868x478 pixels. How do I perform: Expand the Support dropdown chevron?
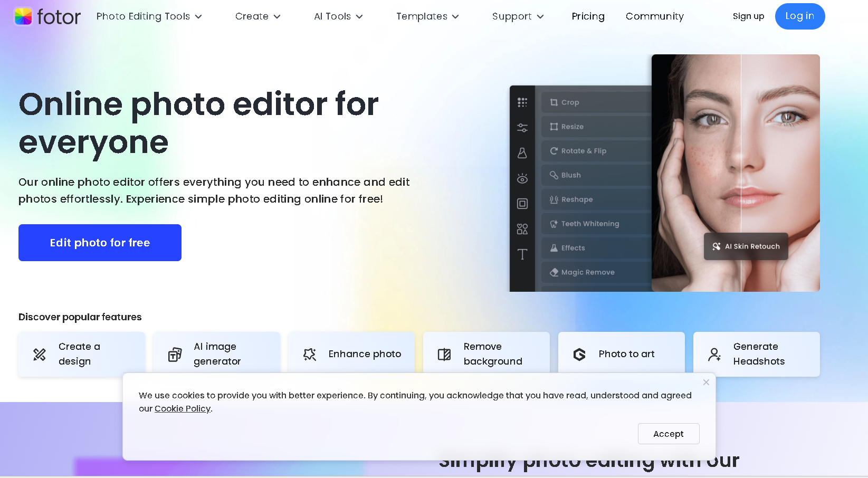click(540, 17)
